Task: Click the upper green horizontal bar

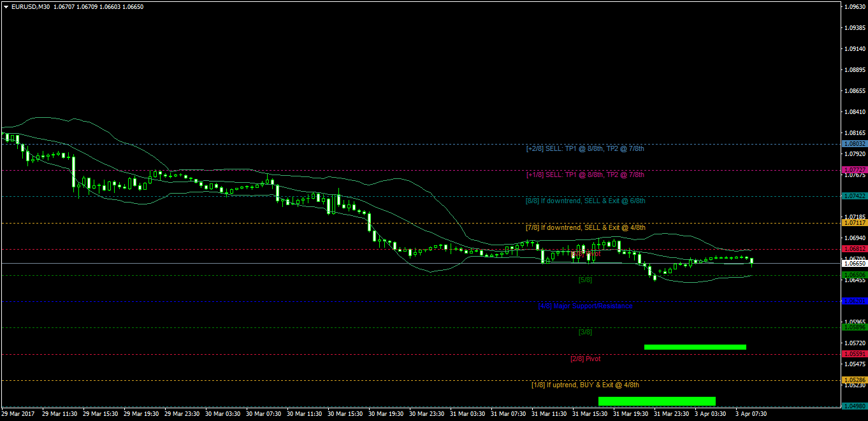Action: [x=695, y=347]
